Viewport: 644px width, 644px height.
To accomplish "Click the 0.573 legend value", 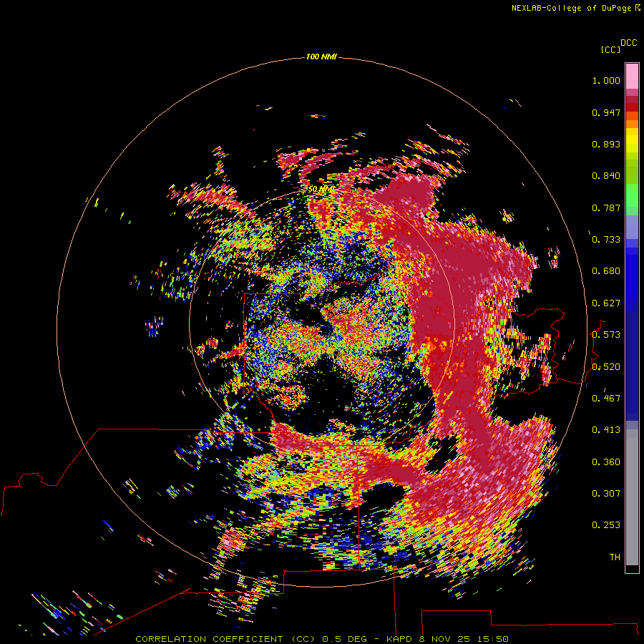I will [x=606, y=335].
